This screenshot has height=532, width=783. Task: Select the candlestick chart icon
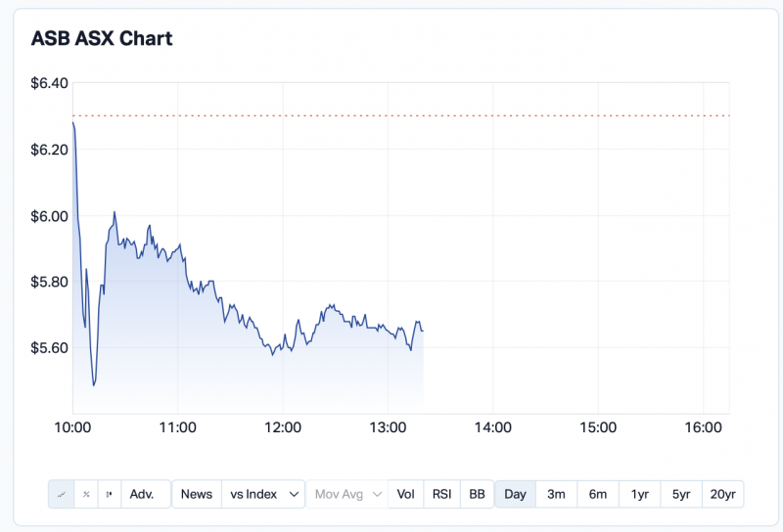[x=109, y=494]
